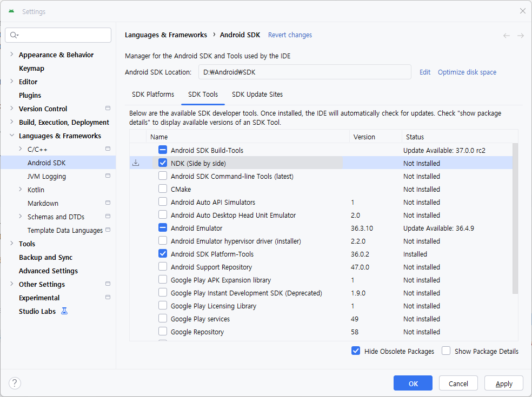Toggle Android SDK Build-Tools checkbox
This screenshot has width=532, height=397.
(163, 150)
